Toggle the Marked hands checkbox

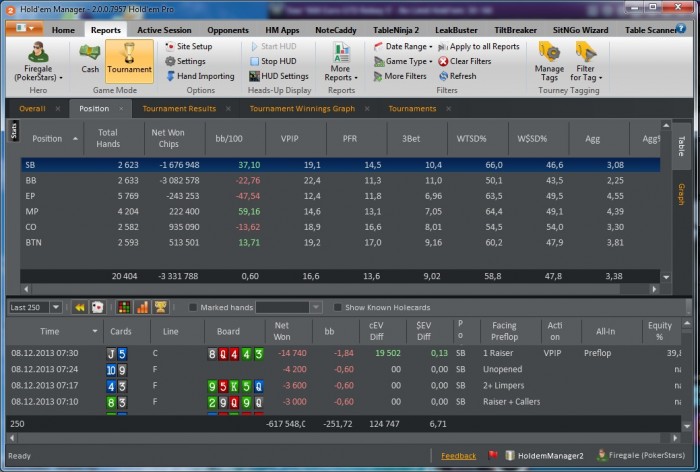(x=193, y=307)
